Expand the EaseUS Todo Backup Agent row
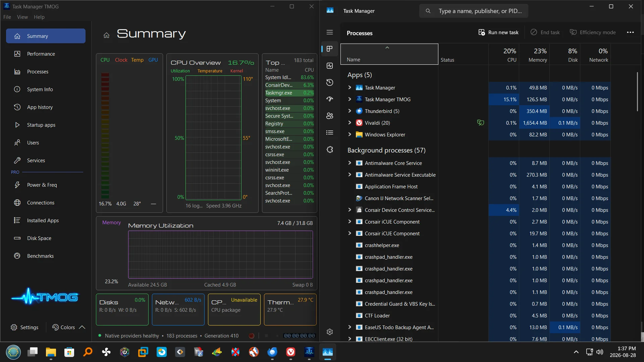 [x=350, y=327]
